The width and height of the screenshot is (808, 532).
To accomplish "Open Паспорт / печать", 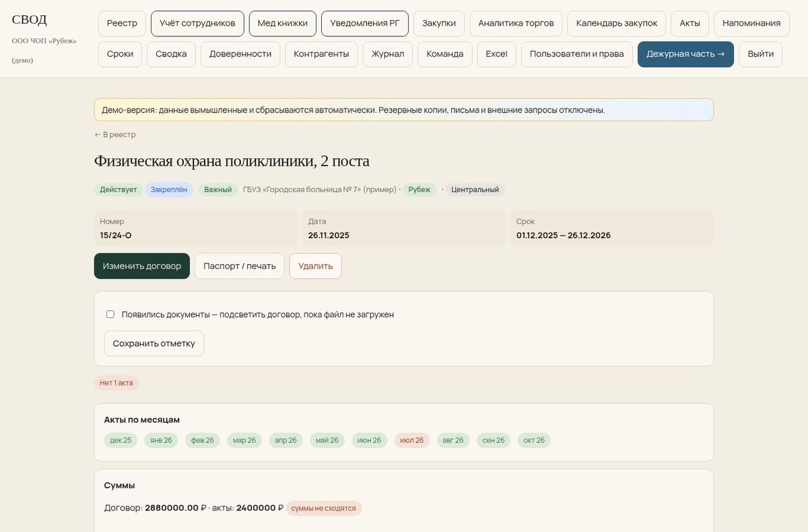I will pyautogui.click(x=240, y=266).
